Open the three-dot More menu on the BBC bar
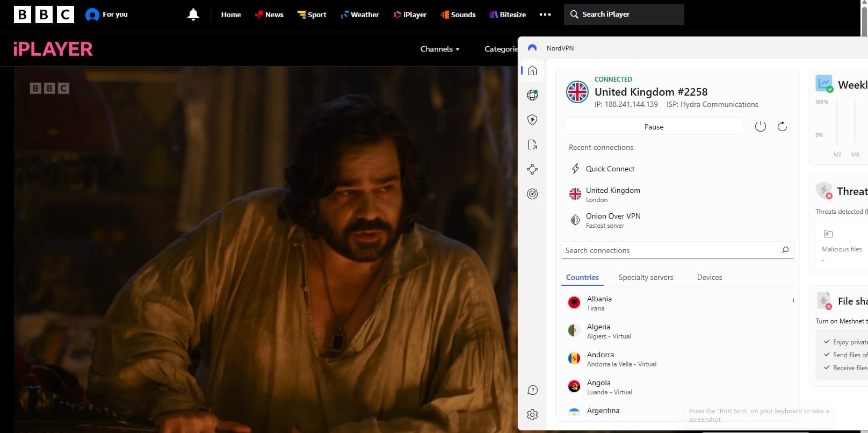Screen dimensions: 868x433 tap(545, 15)
